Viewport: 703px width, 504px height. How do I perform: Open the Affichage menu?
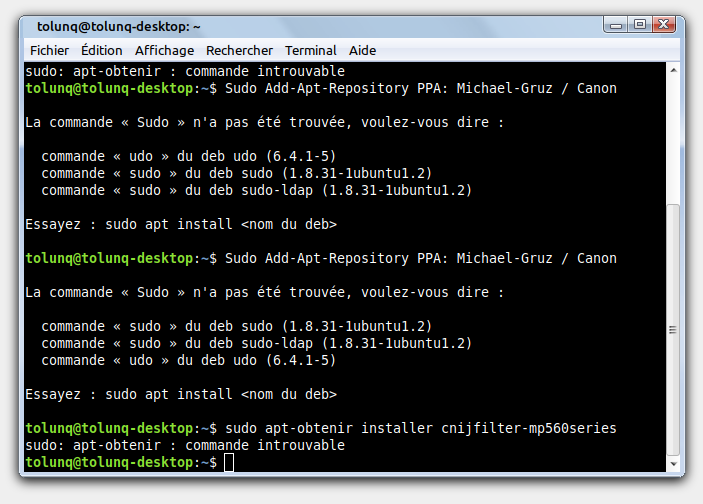(x=165, y=51)
